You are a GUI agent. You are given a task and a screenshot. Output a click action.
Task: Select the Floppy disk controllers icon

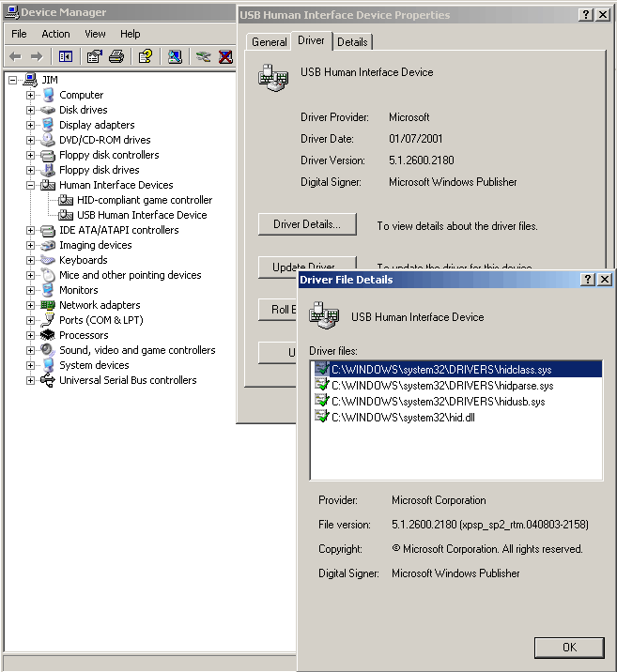[48, 155]
